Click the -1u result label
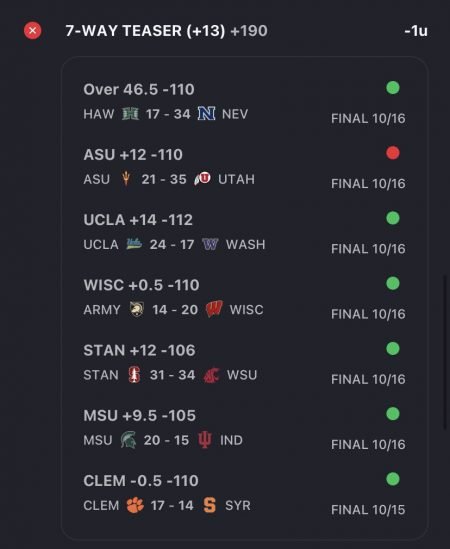Viewport: 450px width, 549px height. tap(416, 31)
